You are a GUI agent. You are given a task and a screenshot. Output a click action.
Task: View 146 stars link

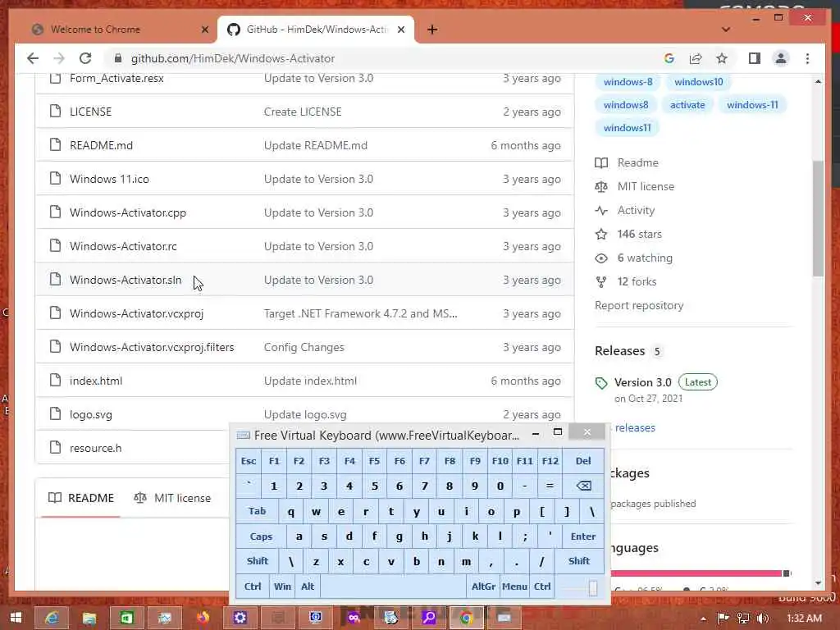628,234
